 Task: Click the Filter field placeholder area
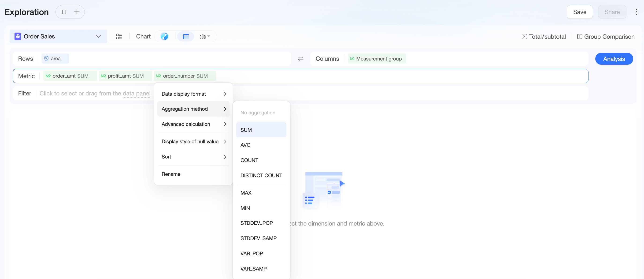(95, 94)
